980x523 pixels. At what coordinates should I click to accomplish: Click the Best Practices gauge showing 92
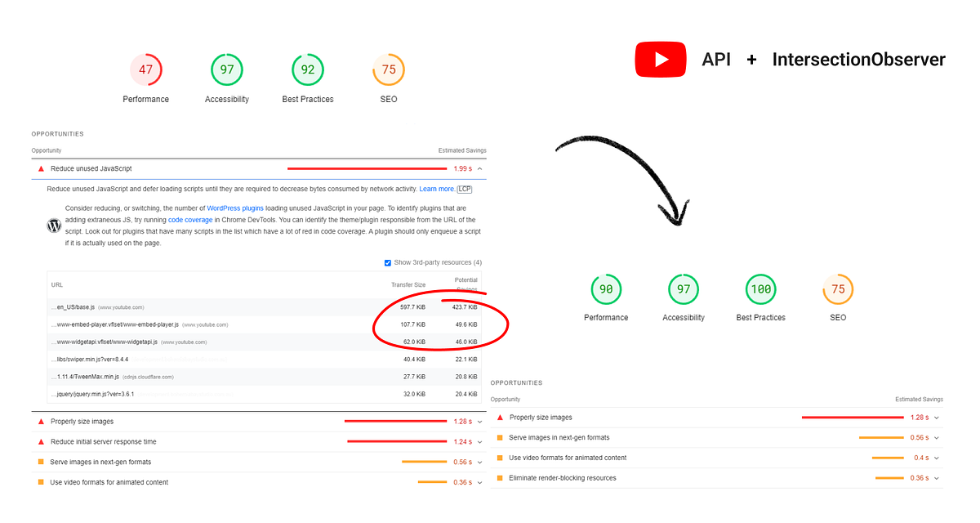tap(307, 69)
